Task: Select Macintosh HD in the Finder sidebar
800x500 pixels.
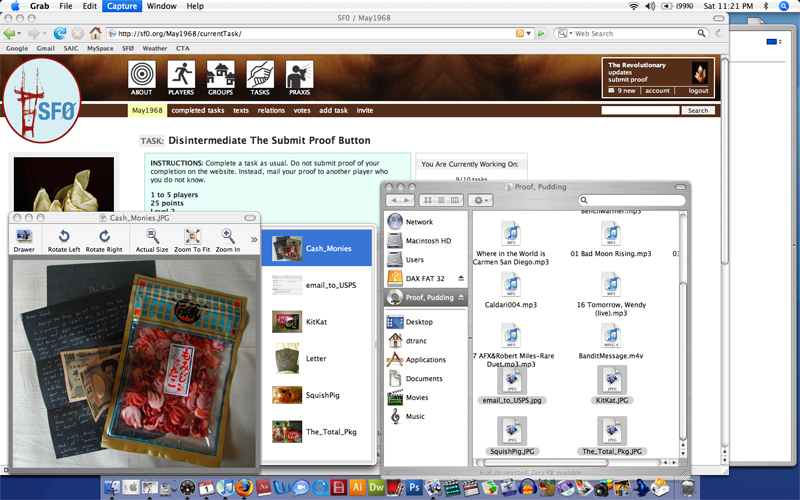Action: click(426, 240)
